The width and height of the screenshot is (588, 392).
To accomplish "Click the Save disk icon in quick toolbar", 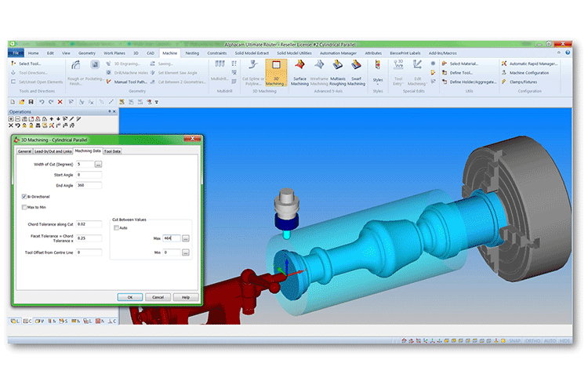I will [31, 102].
